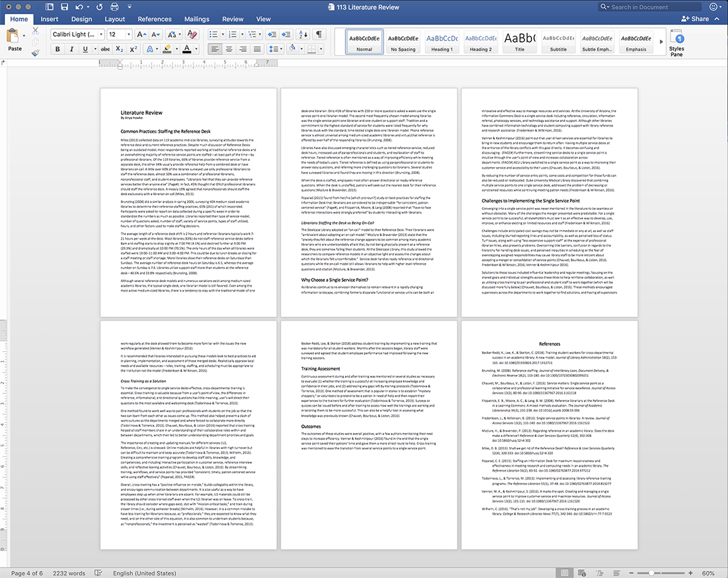Toggle italic formatting
Screen dimensions: 728x578
[71, 49]
